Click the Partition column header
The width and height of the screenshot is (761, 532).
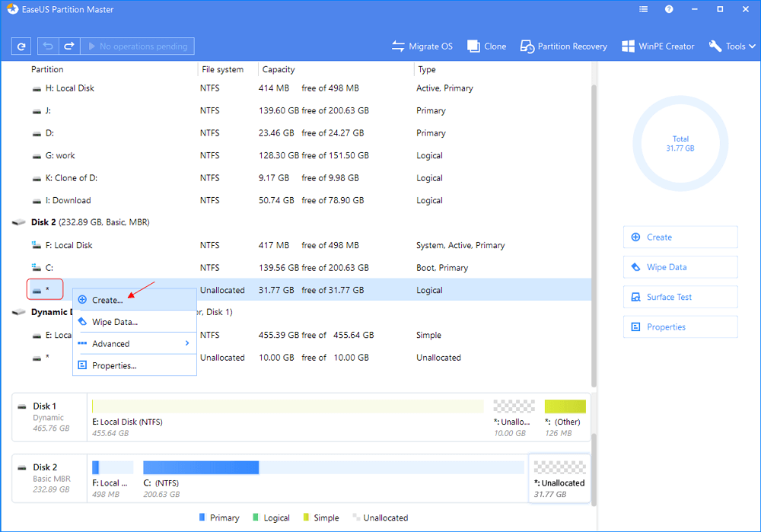(47, 69)
